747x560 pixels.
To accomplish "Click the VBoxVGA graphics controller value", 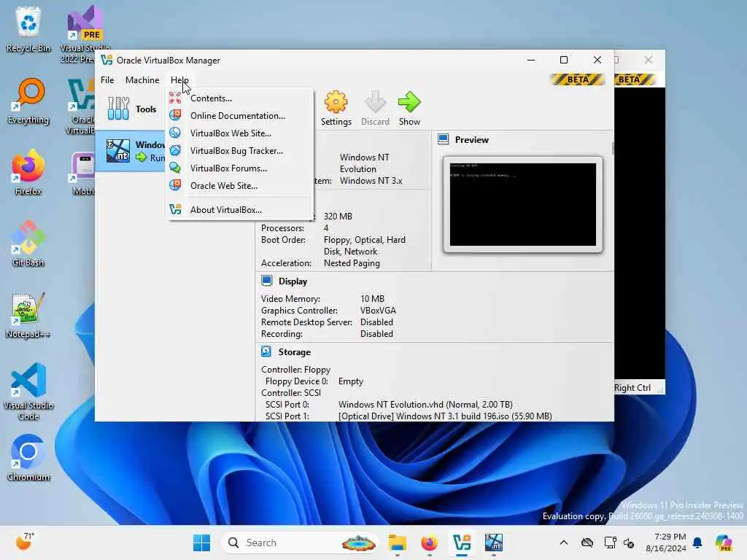I will pyautogui.click(x=378, y=311).
